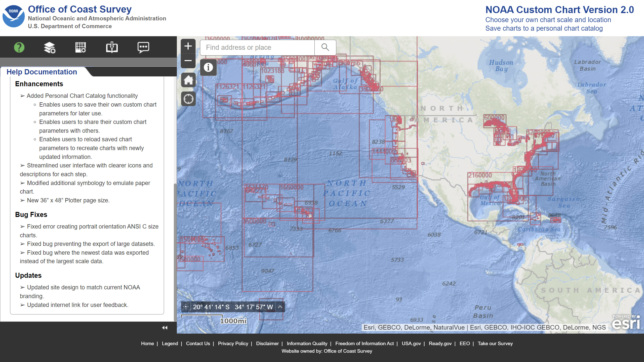Viewport: 644px width, 362px height.
Task: Open the Home footer link
Action: (x=147, y=343)
